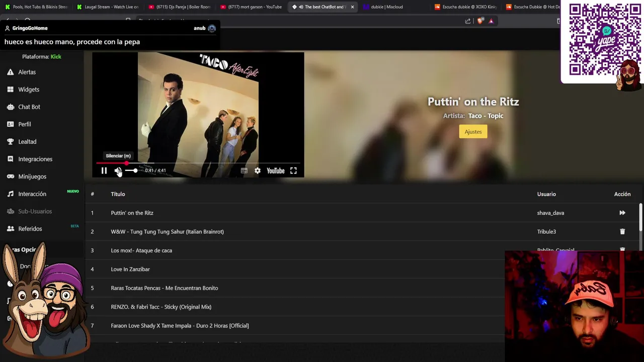Click the Usuario column header
Viewport: 644px width, 362px height.
546,194
